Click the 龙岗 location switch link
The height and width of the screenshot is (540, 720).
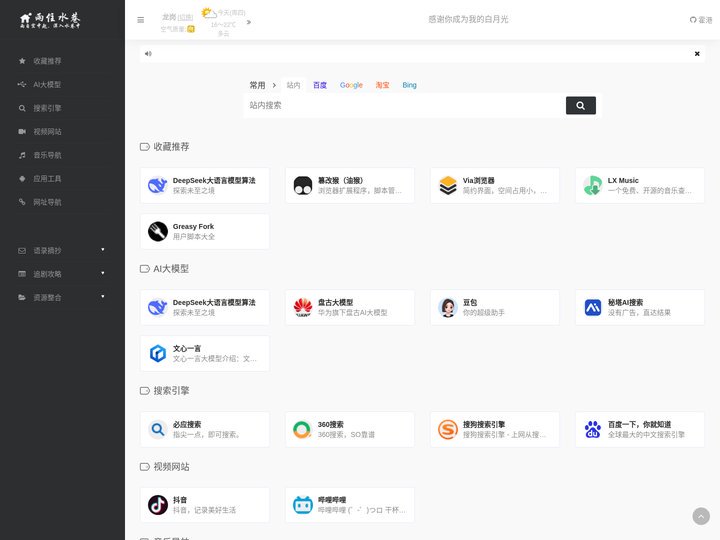pos(185,17)
